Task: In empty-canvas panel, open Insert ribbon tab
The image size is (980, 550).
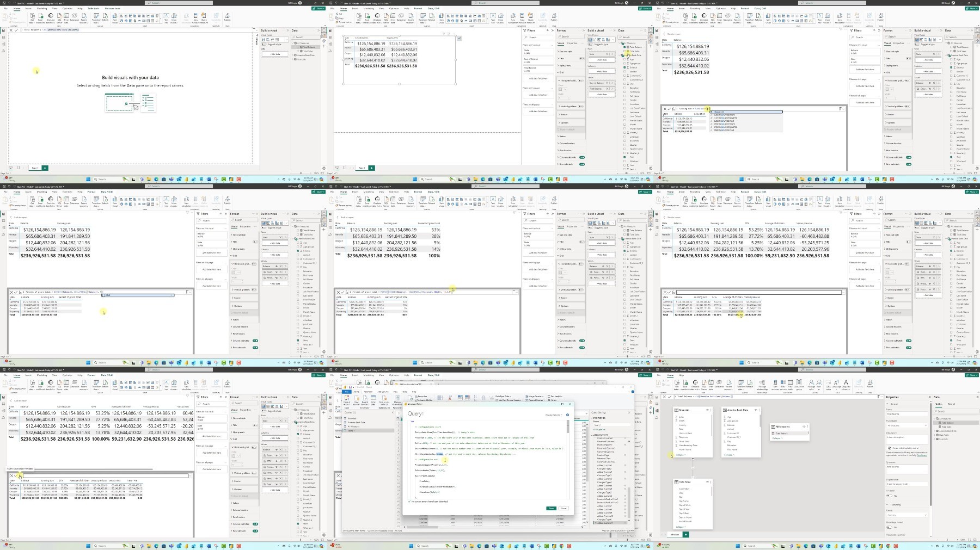Action: [28, 9]
